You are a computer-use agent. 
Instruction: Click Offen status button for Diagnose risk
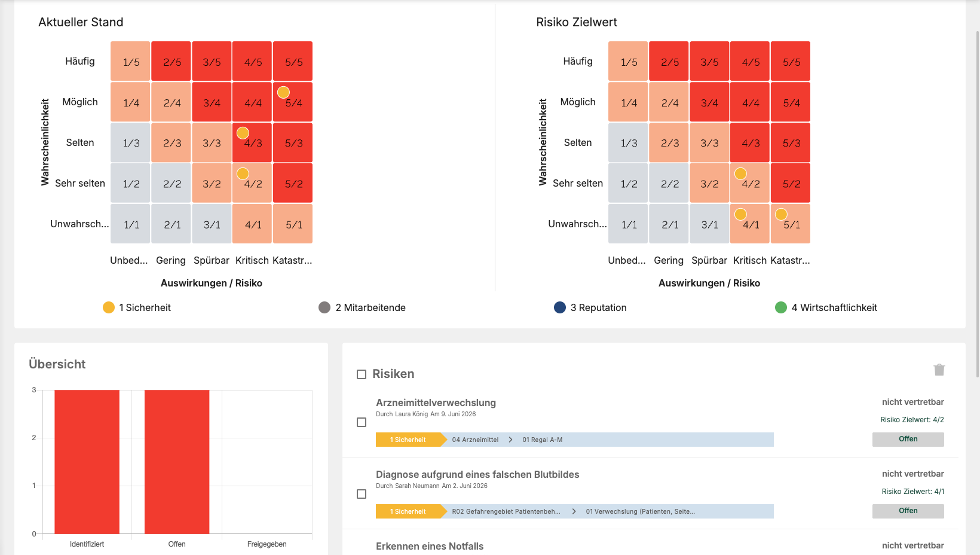908,511
